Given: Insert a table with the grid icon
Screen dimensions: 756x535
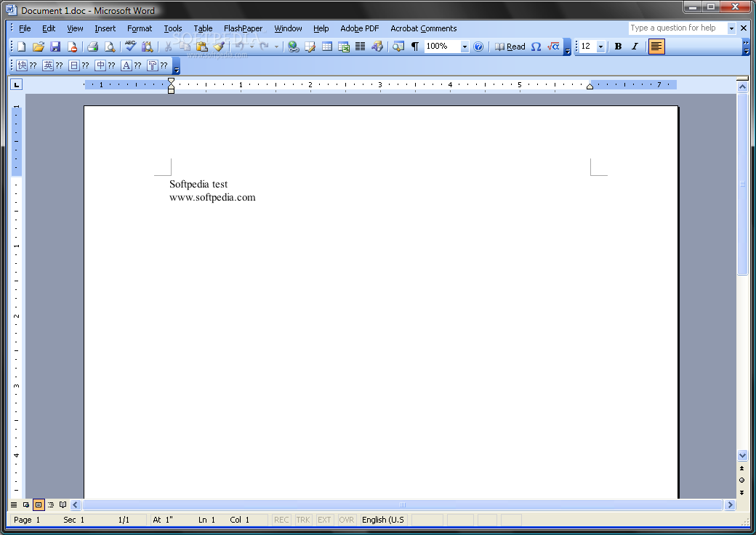Looking at the screenshot, I should [x=327, y=47].
